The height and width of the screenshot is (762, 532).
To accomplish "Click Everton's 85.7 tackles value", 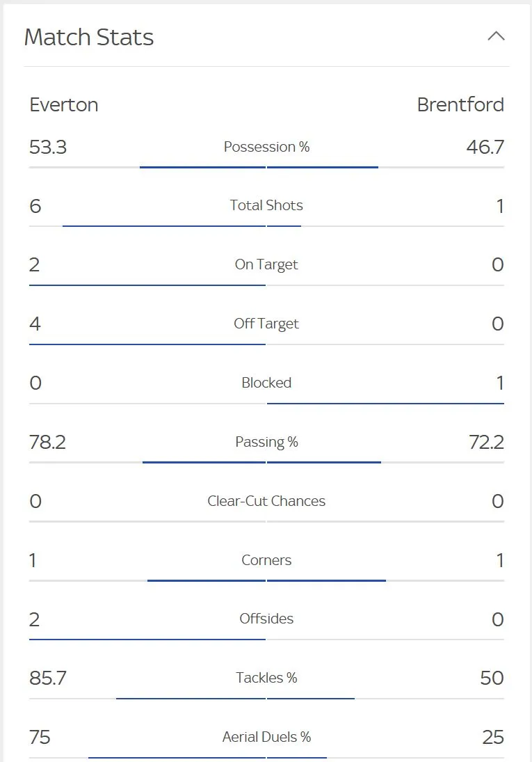I will tap(48, 678).
